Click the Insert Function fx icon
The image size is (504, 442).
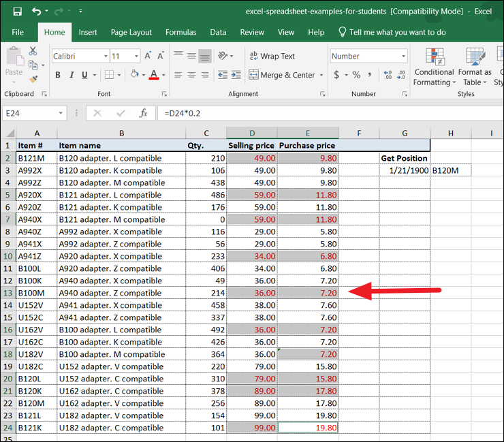143,113
